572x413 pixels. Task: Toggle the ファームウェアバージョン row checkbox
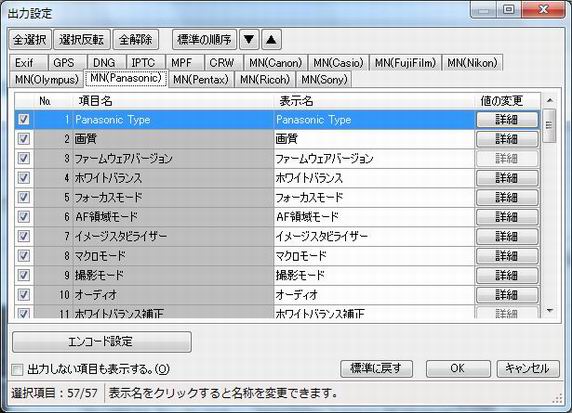tap(24, 158)
